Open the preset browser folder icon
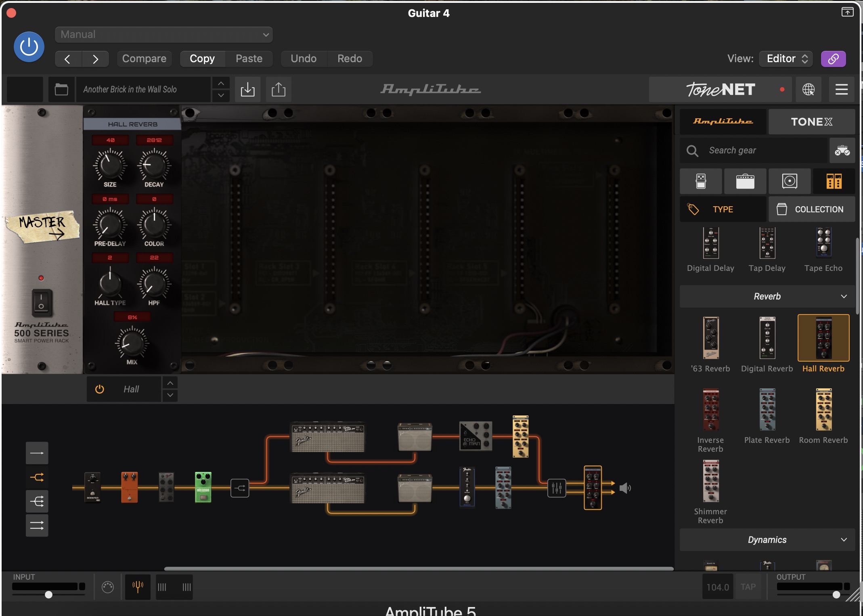863x616 pixels. tap(61, 89)
